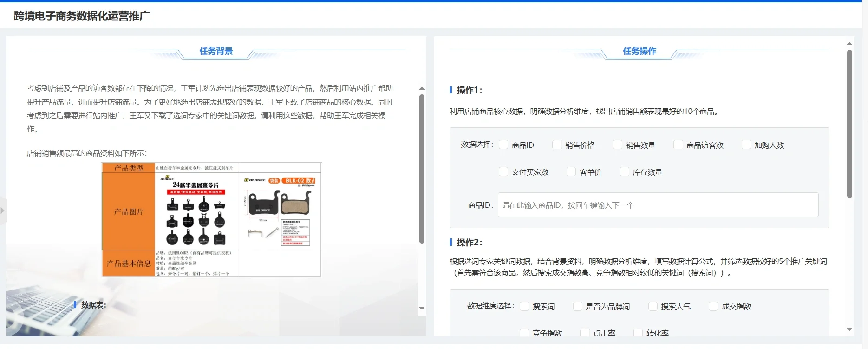868x349 pixels.
Task: Enable the 搜索人气 checkbox
Action: pos(653,306)
